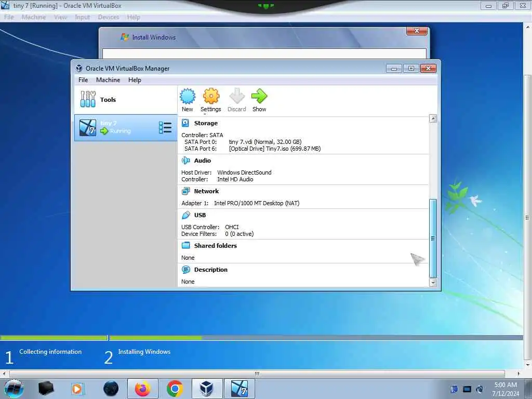
Task: Click the OHCI USB controller value
Action: click(x=232, y=227)
